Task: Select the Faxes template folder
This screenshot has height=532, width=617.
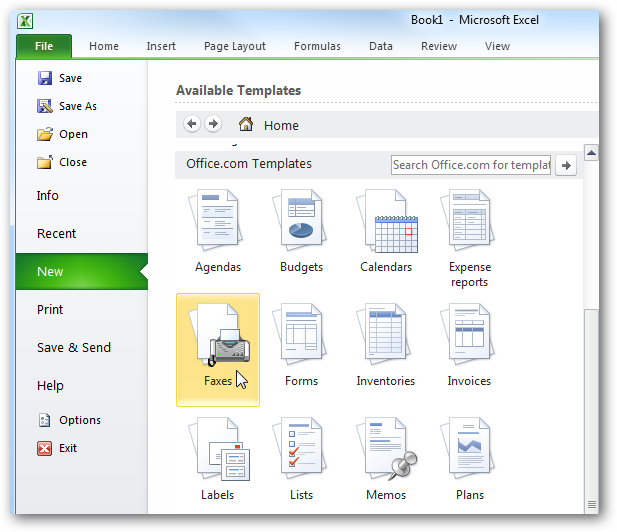Action: 218,349
